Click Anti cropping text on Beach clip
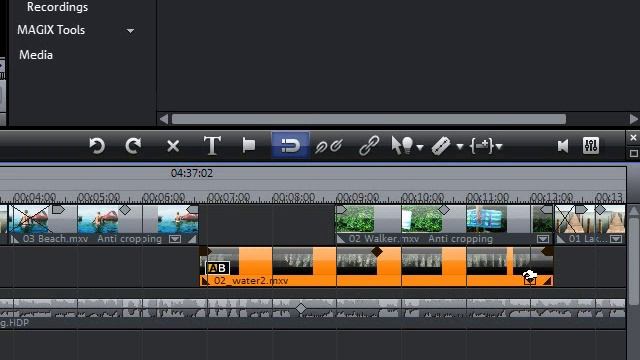This screenshot has height=360, width=640. coord(129,239)
